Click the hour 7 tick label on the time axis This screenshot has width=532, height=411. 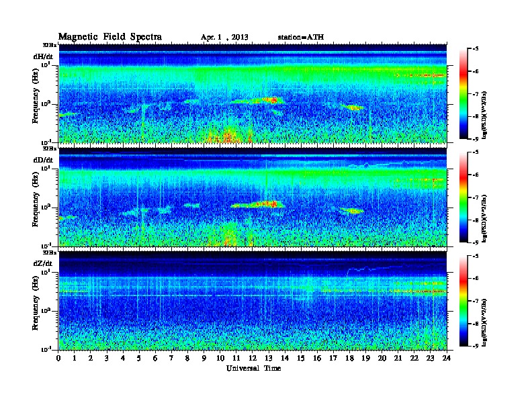tap(172, 358)
